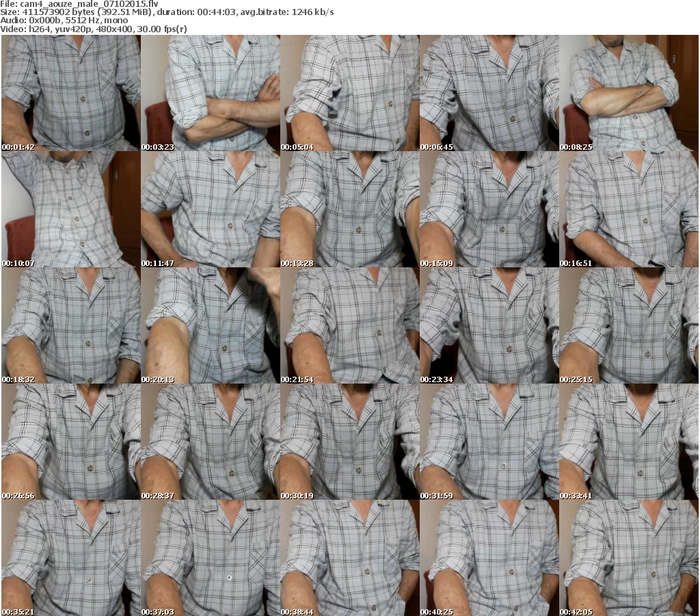Open the frame captured at 00:06:45
700x616 pixels.
489,93
